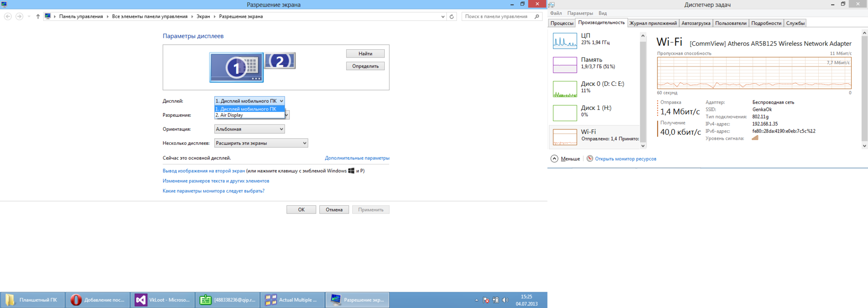Choose '1. Дисплей мобильного ПК' list option
This screenshot has width=868, height=308.
click(250, 109)
